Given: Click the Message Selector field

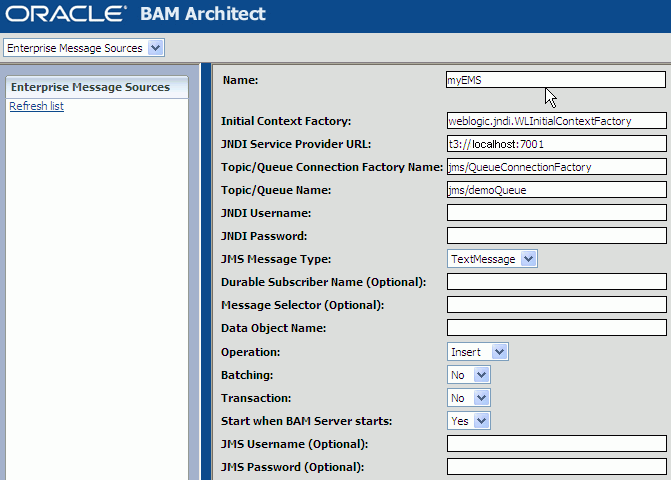Looking at the screenshot, I should coord(556,305).
